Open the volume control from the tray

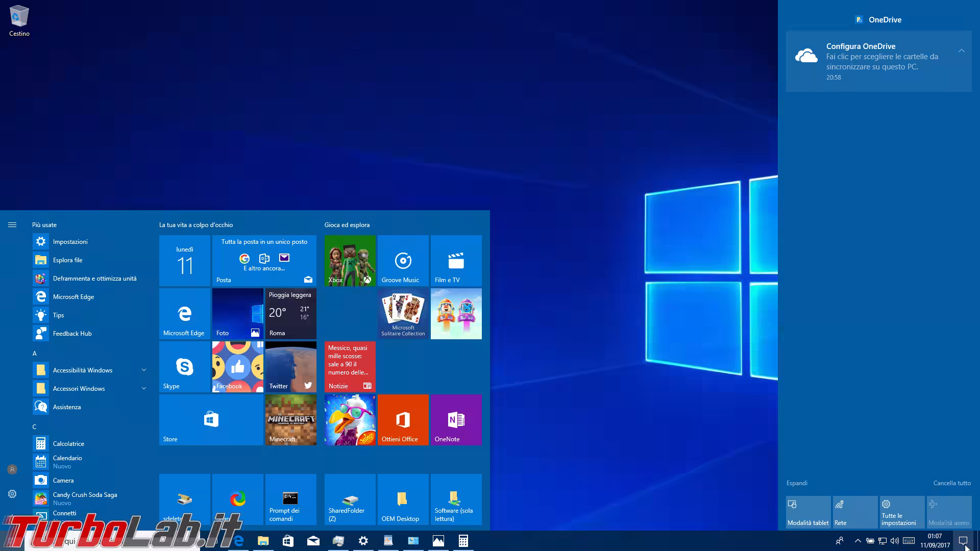894,540
